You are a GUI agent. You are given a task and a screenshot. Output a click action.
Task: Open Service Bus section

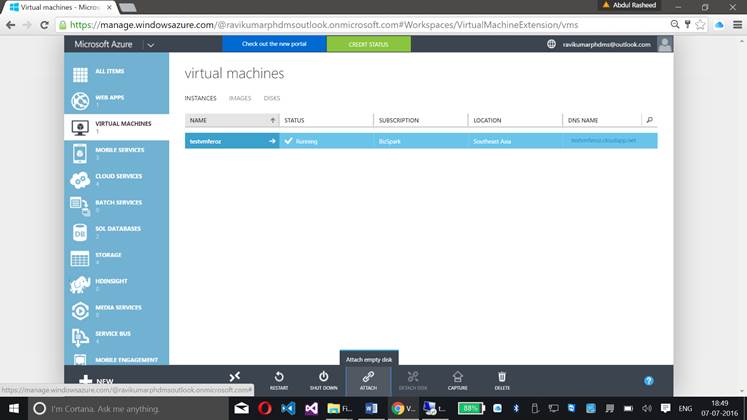point(116,337)
